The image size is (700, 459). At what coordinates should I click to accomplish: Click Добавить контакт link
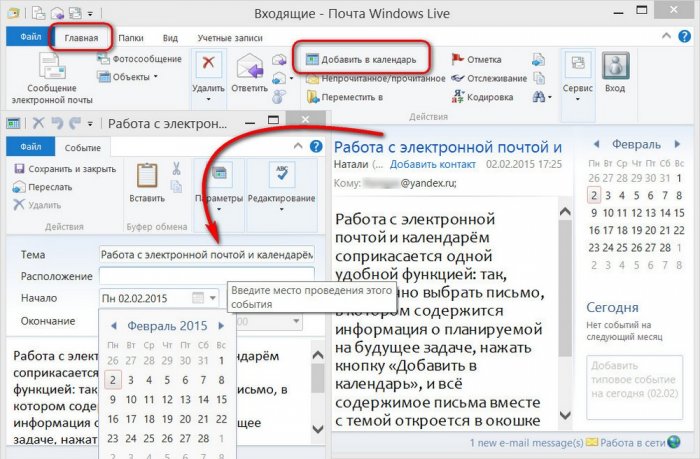[x=433, y=164]
